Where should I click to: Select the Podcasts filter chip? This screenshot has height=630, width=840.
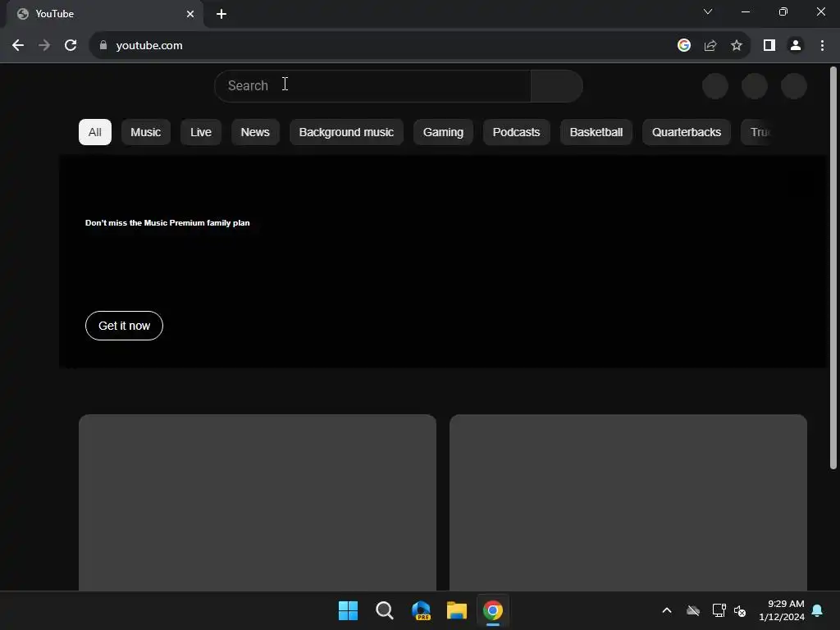[x=517, y=132]
